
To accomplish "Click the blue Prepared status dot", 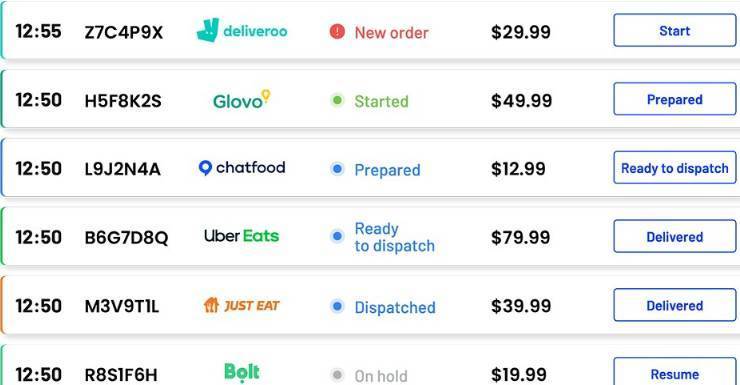I will pyautogui.click(x=337, y=168).
